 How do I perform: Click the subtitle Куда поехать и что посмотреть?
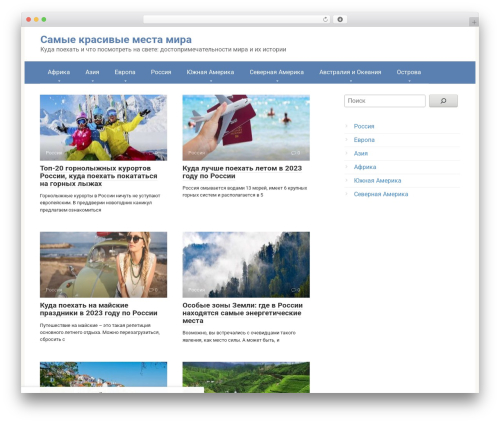click(x=163, y=50)
